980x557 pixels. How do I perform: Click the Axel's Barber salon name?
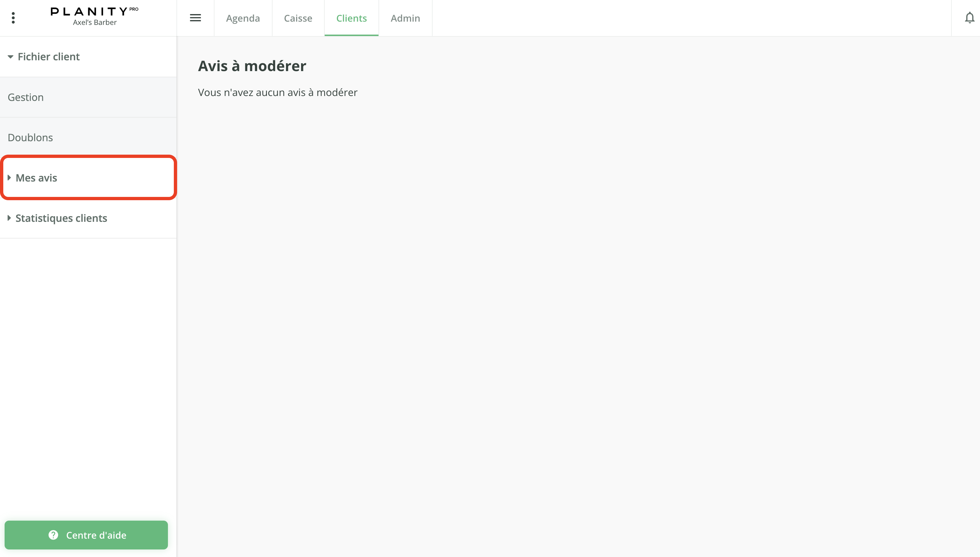pyautogui.click(x=94, y=23)
